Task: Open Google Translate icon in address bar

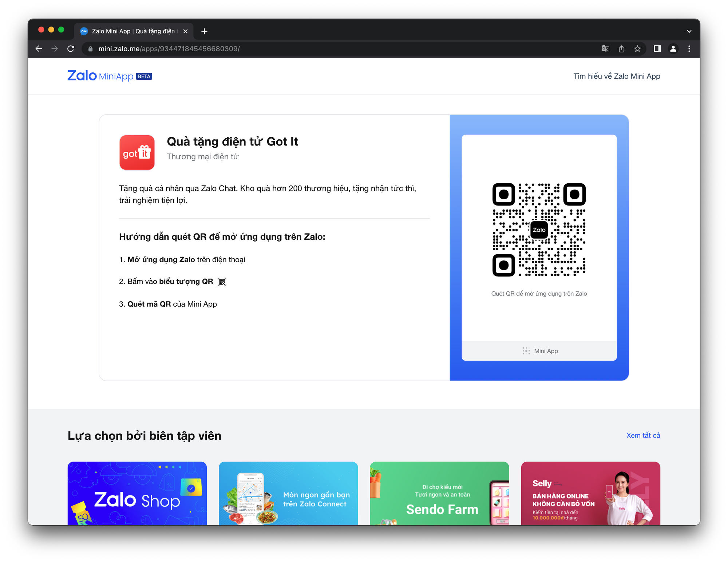Action: tap(605, 49)
